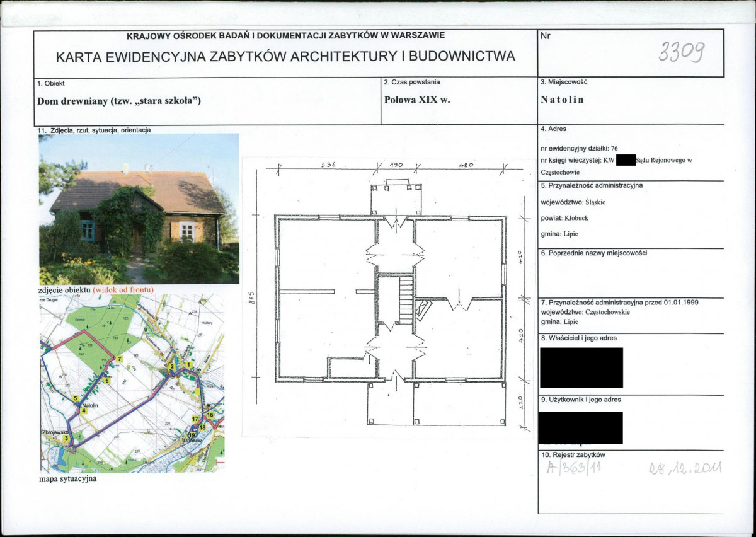Select the Natolin locality field
The image size is (756, 537).
pos(563,100)
